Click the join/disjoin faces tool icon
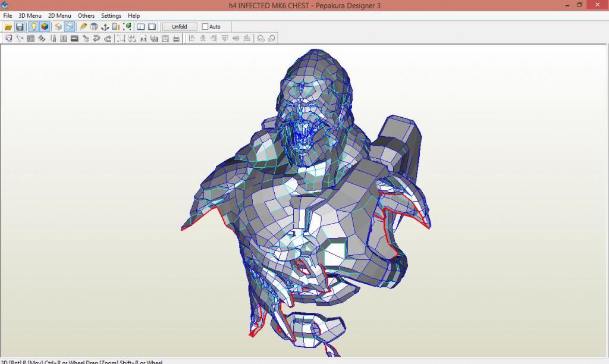 (20, 39)
